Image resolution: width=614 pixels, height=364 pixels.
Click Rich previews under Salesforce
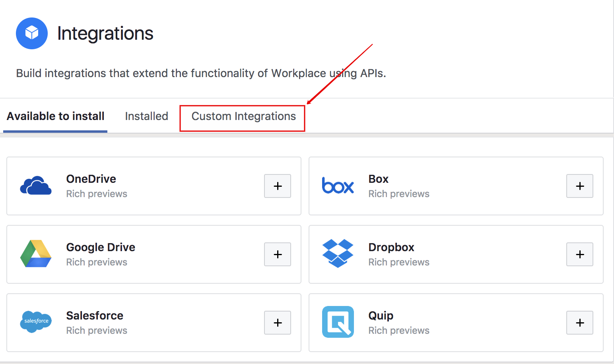pos(97,331)
